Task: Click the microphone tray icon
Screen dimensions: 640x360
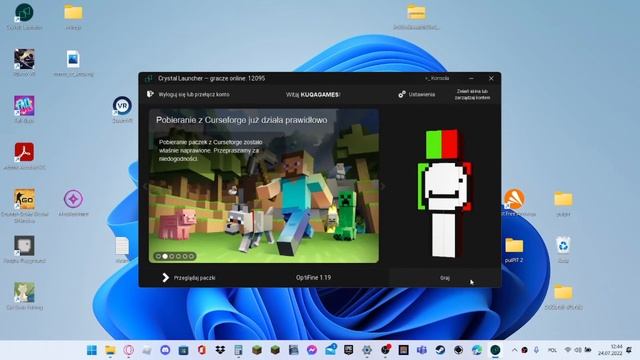Action: point(536,350)
